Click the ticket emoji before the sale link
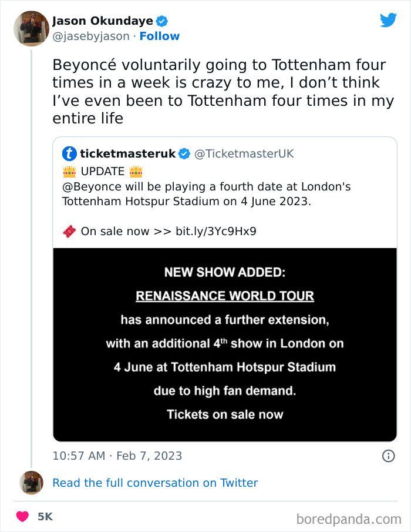The height and width of the screenshot is (532, 411). pyautogui.click(x=69, y=230)
